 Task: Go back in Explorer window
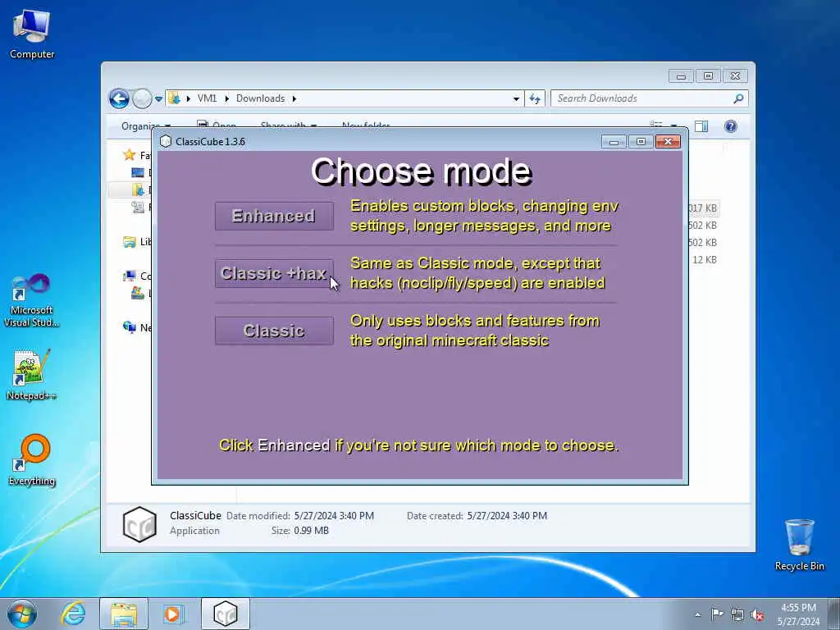point(119,98)
